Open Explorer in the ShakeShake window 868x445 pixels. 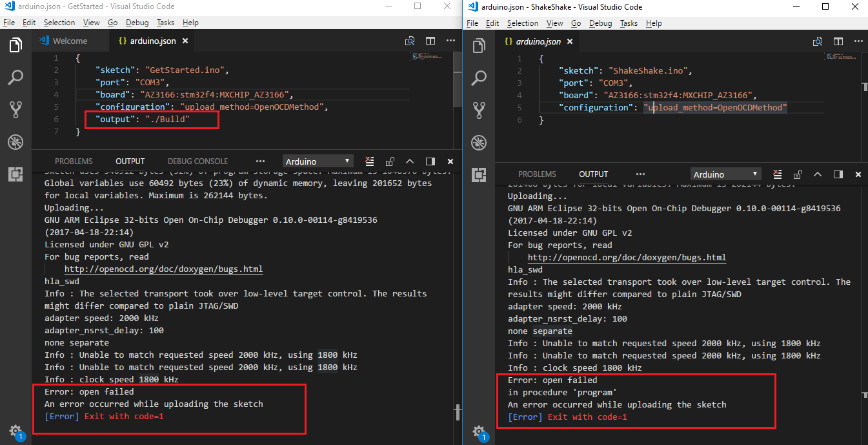coord(479,46)
